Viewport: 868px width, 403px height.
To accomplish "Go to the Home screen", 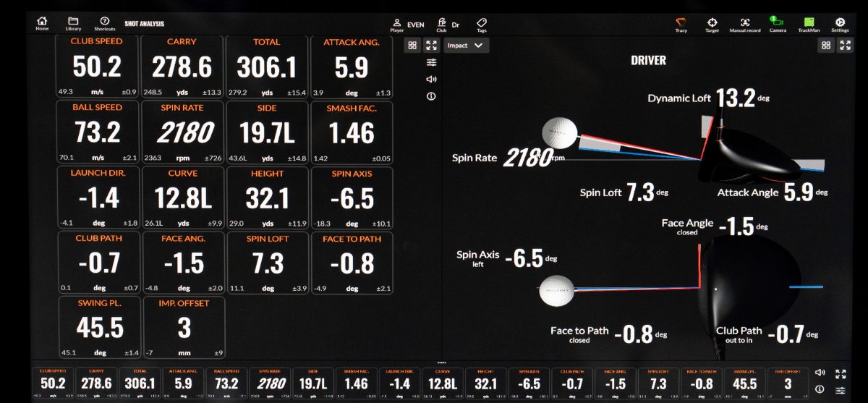I will tap(42, 23).
